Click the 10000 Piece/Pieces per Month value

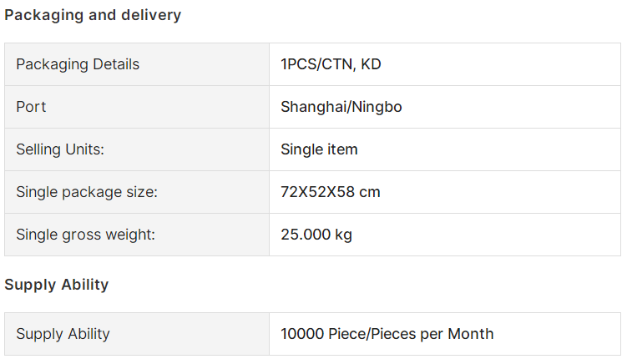[387, 334]
